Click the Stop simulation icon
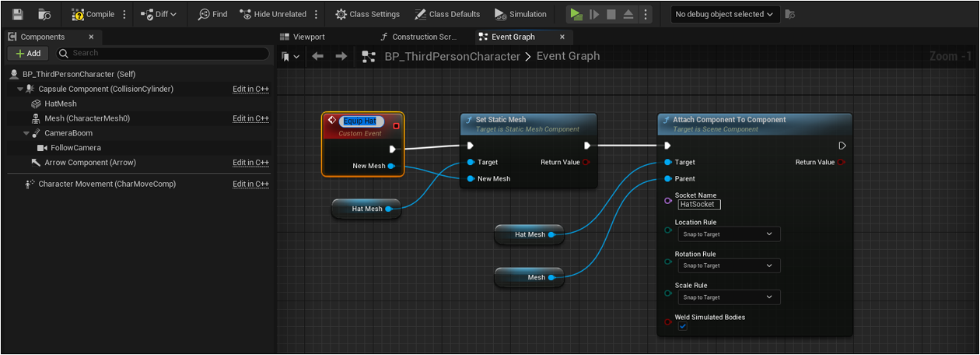This screenshot has width=980, height=355. coord(611,14)
